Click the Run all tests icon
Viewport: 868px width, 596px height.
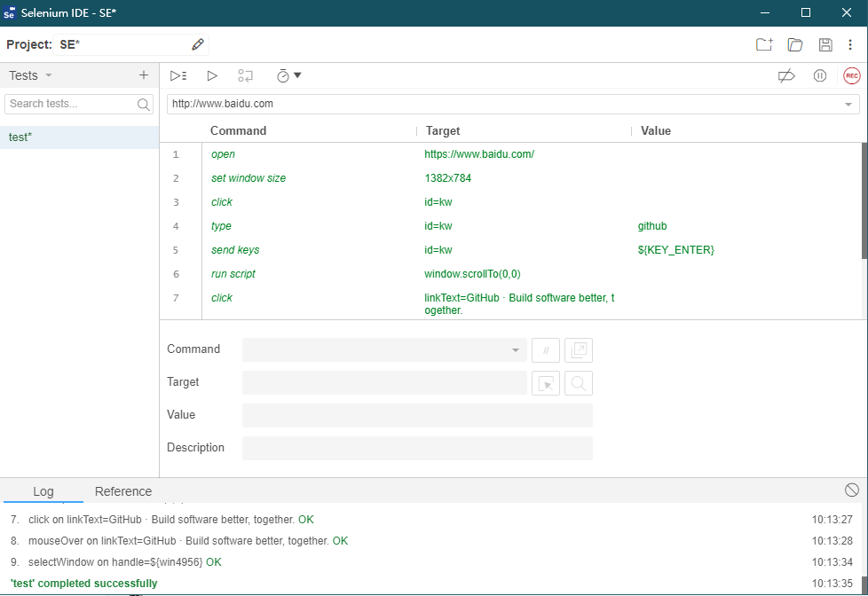point(178,76)
